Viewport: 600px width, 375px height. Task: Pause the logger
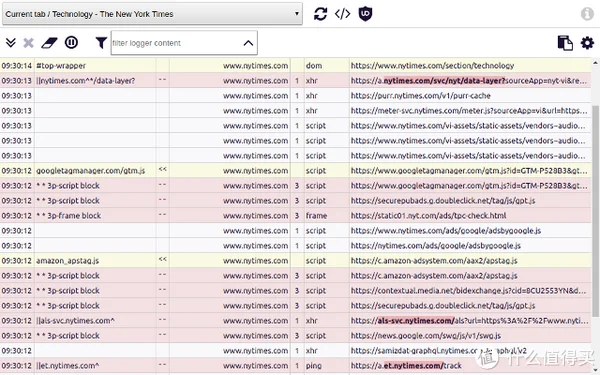point(71,42)
